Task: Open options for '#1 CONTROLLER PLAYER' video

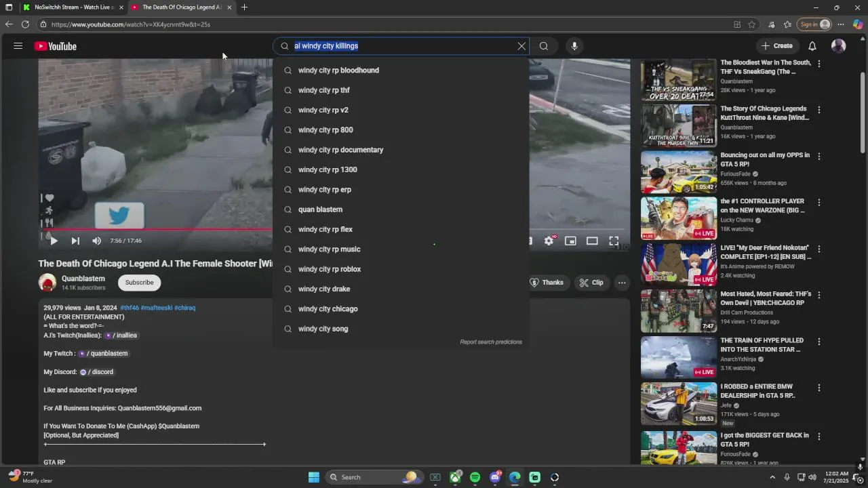Action: [819, 203]
